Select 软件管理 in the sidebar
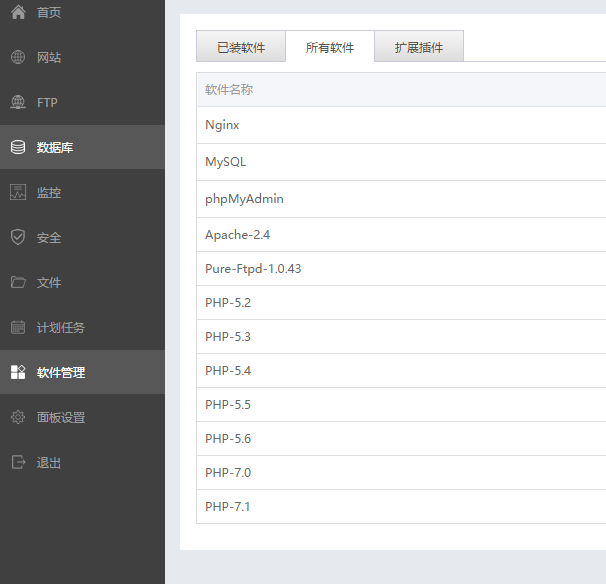606x584 pixels. click(82, 372)
